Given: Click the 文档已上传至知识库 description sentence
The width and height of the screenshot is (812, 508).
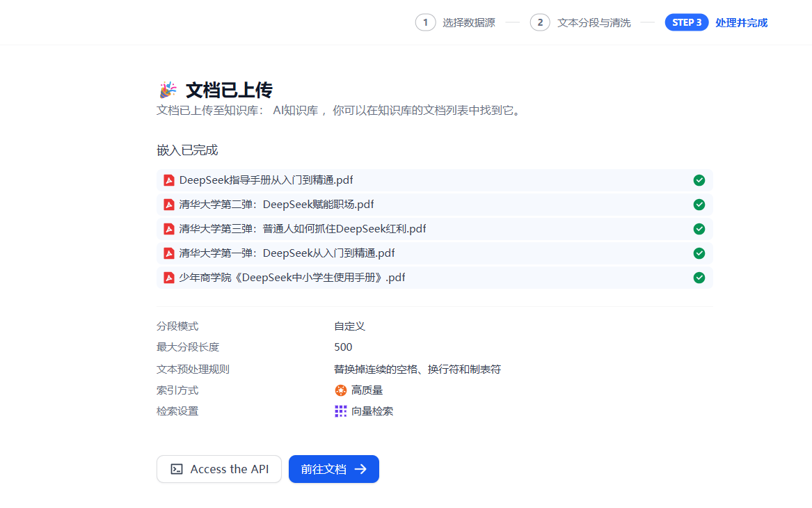Looking at the screenshot, I should pos(340,111).
